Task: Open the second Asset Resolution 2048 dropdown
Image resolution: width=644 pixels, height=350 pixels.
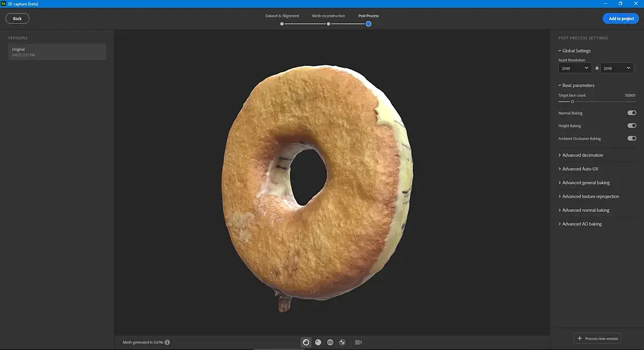Action: 617,68
